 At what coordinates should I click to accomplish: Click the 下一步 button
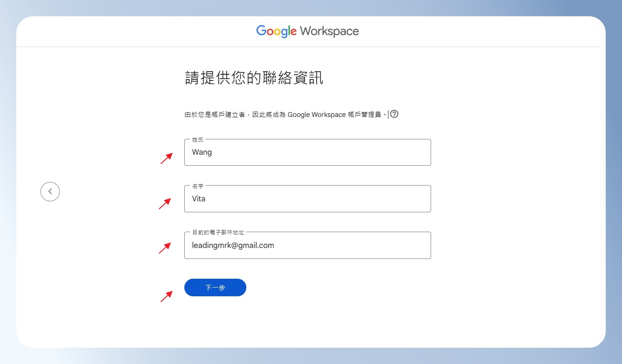click(x=215, y=288)
